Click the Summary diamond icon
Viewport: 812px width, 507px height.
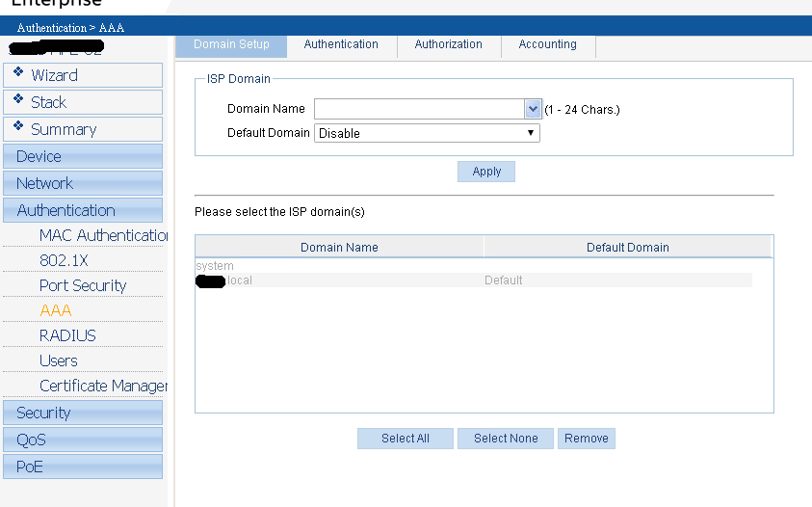(x=18, y=127)
